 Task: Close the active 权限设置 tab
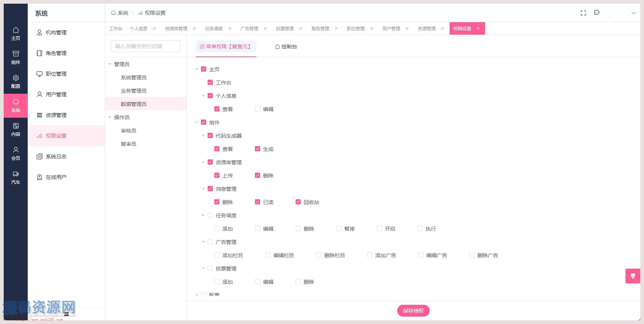478,28
